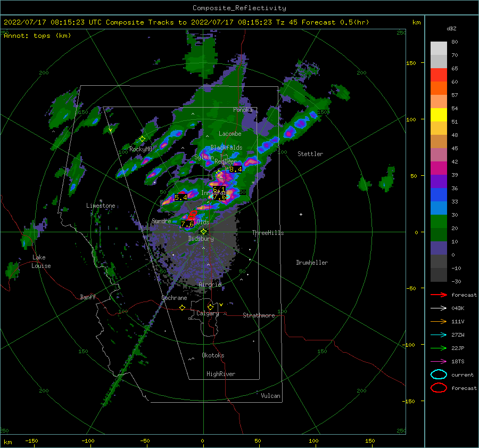
Task: Click the red forecast ellipse near Olds
Action: (192, 215)
